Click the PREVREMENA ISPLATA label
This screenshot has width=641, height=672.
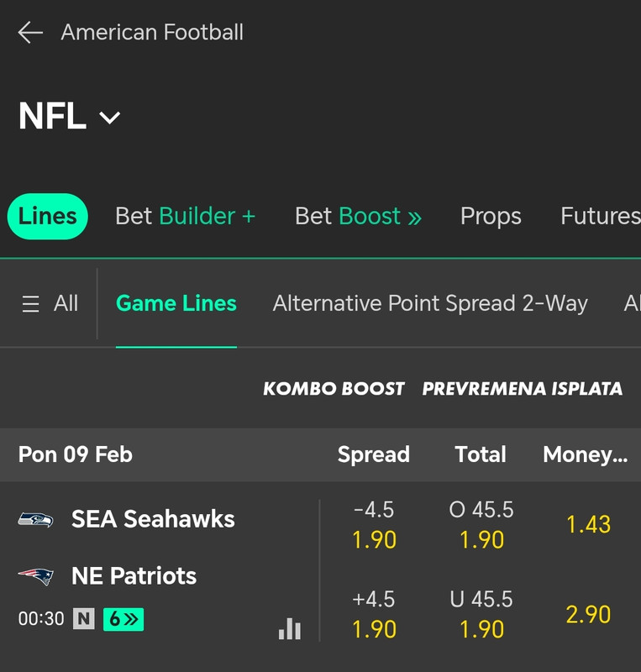pyautogui.click(x=522, y=389)
